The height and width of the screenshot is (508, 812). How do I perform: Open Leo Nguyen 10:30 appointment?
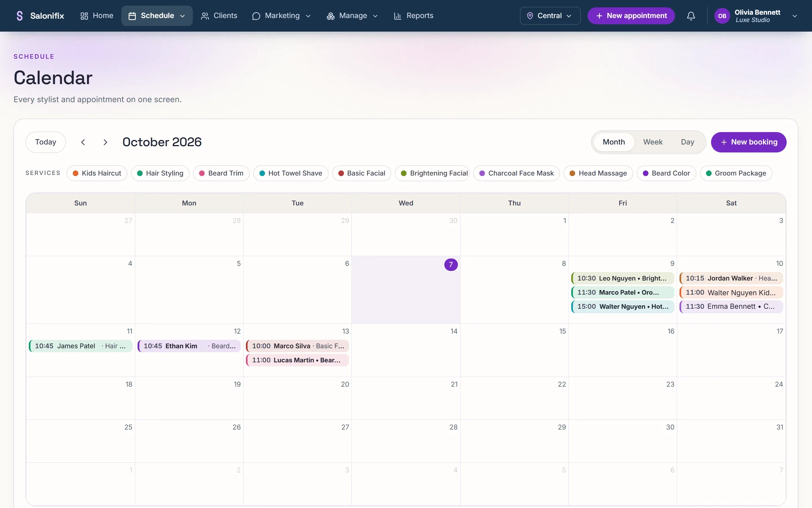[623, 278]
